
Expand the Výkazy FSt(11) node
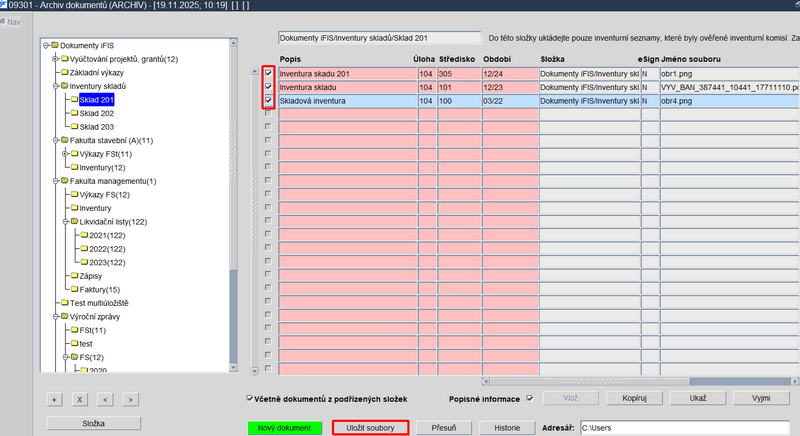[65, 154]
